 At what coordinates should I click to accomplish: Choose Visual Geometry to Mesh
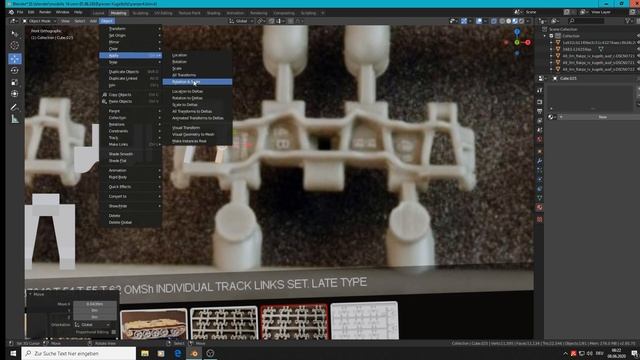[x=198, y=134]
